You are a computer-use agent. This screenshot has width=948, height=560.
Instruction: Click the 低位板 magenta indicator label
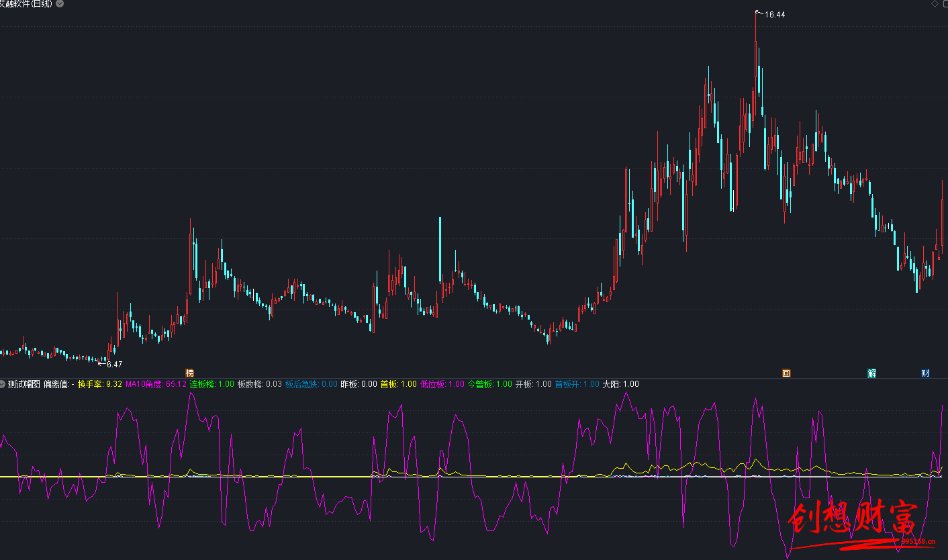433,384
